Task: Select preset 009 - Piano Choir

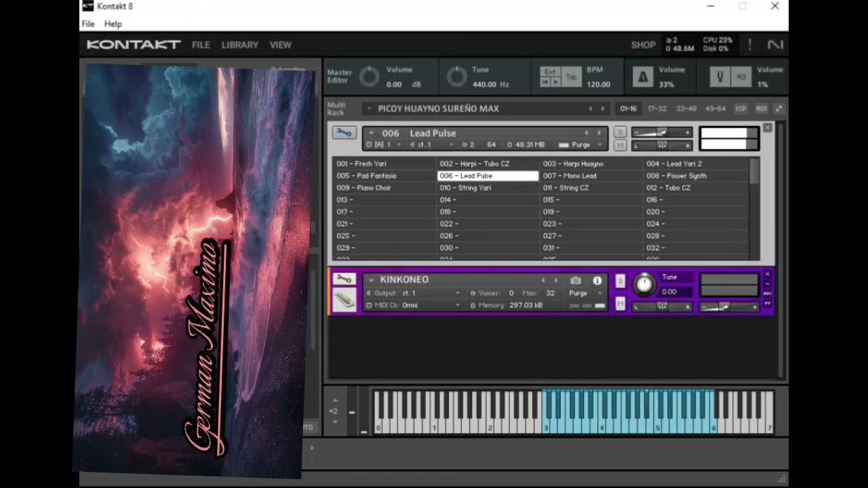Action: click(384, 188)
